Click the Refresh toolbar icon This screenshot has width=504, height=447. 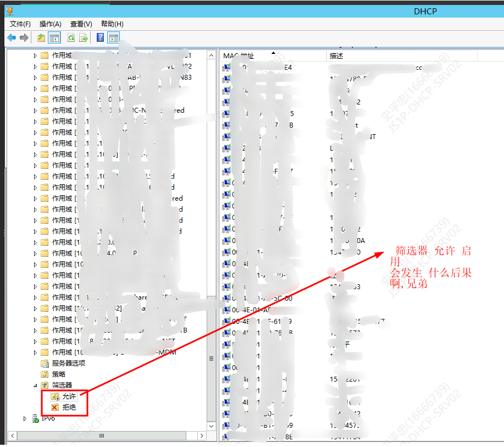point(71,38)
